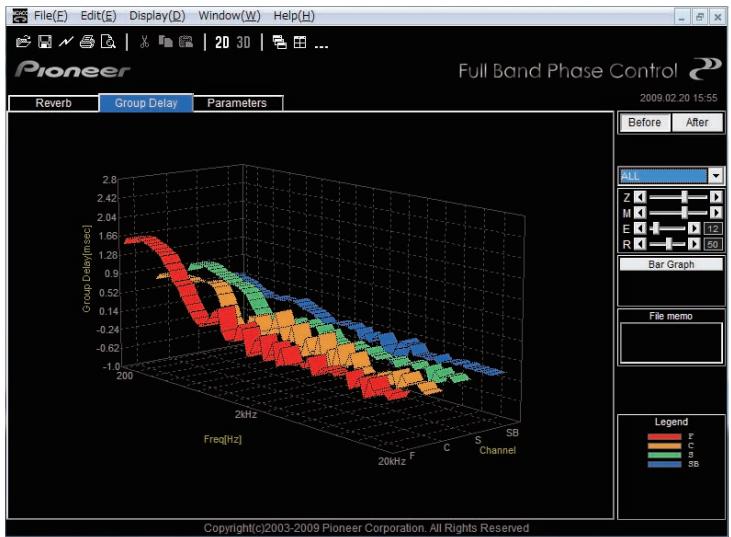Click the red F legend swatch

click(664, 437)
